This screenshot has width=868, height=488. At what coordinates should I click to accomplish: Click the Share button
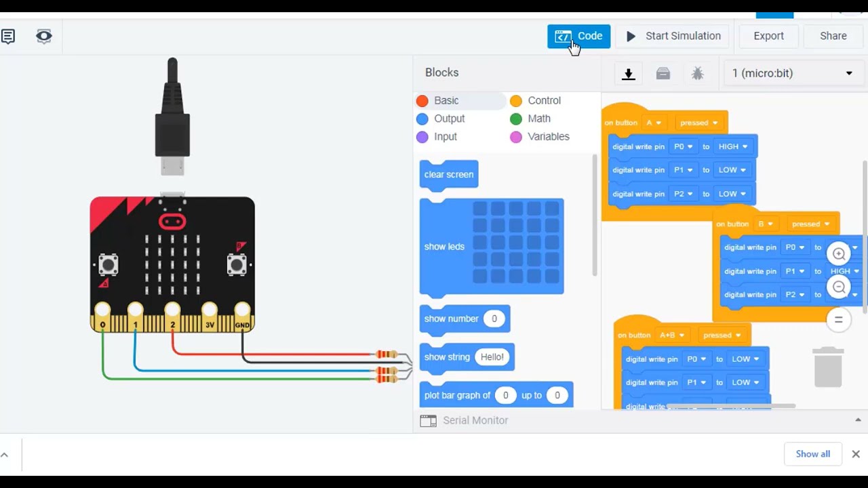click(833, 37)
